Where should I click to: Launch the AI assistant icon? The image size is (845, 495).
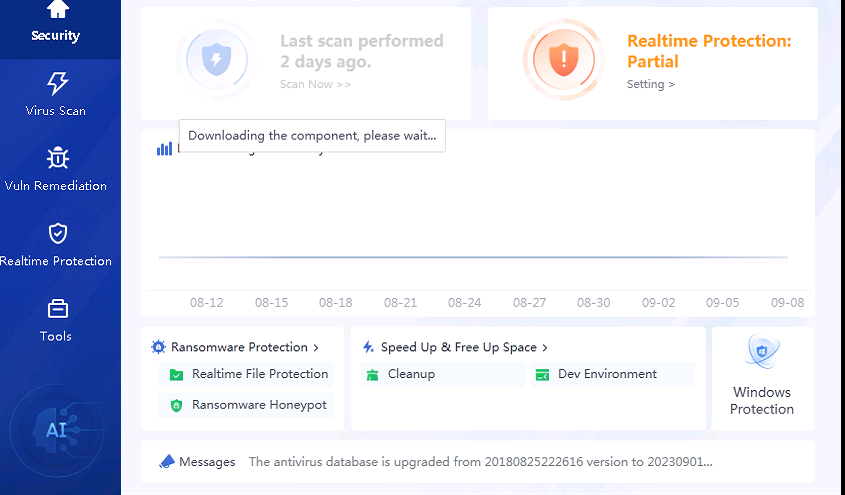(56, 430)
